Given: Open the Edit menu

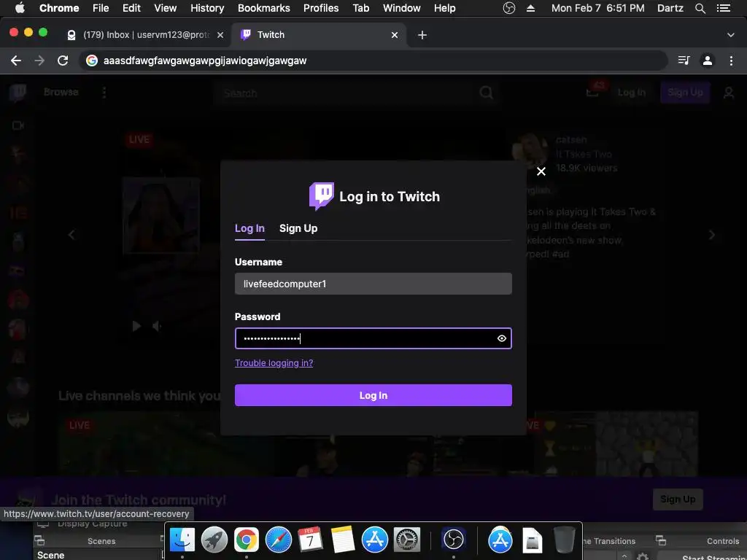Looking at the screenshot, I should click(131, 8).
